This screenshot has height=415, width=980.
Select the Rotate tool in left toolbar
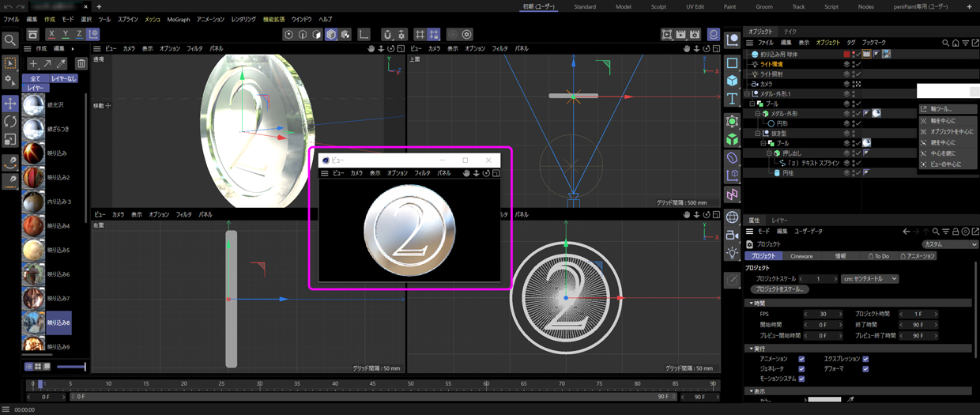(10, 122)
